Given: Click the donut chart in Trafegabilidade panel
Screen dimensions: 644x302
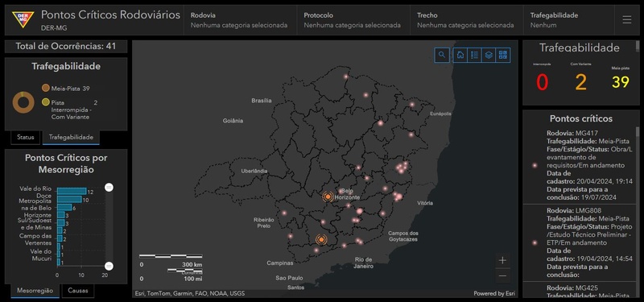Looking at the screenshot, I should [x=23, y=102].
